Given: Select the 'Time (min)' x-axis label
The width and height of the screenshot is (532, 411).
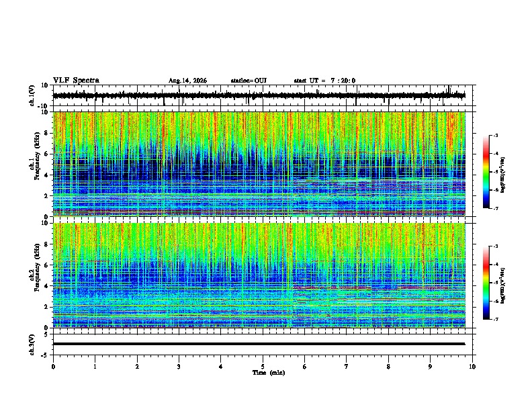Looking at the screenshot, I should [x=269, y=373].
